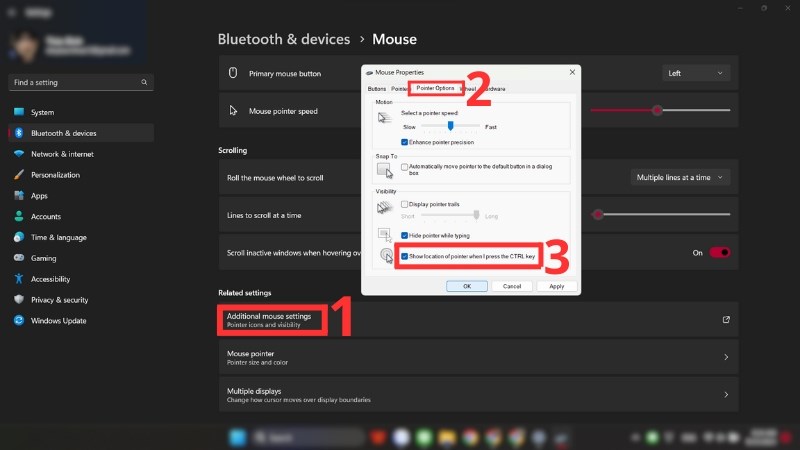The width and height of the screenshot is (800, 450).
Task: Select the Personalization paintbrush icon
Action: click(x=18, y=175)
